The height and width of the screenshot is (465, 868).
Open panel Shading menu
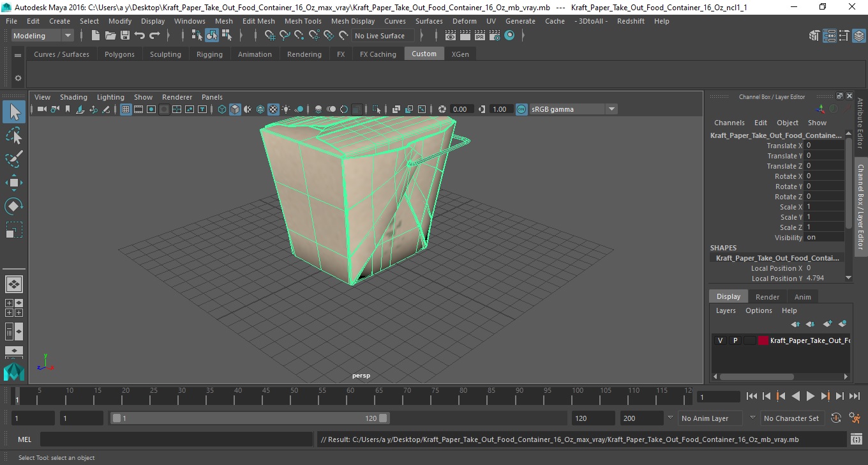tap(73, 97)
